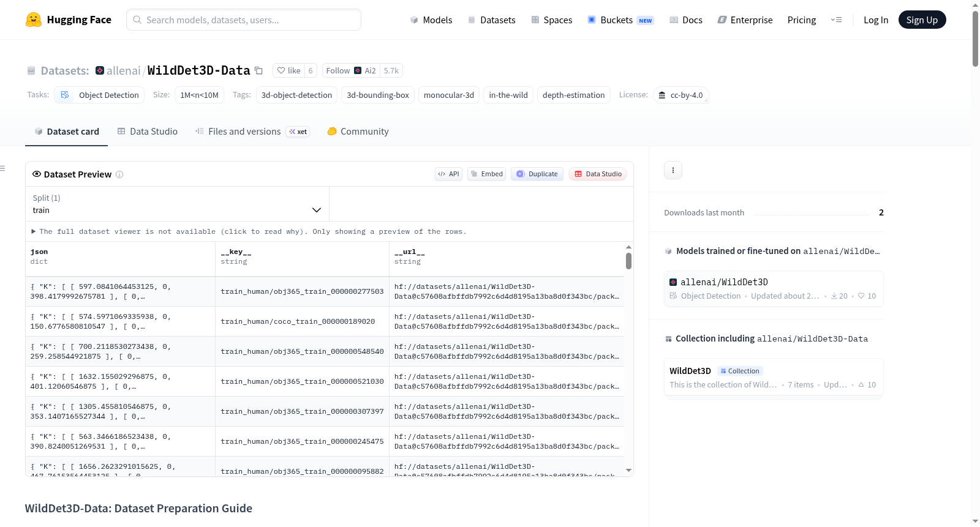This screenshot has height=527, width=980.
Task: Open the Pricing page
Action: tap(802, 20)
